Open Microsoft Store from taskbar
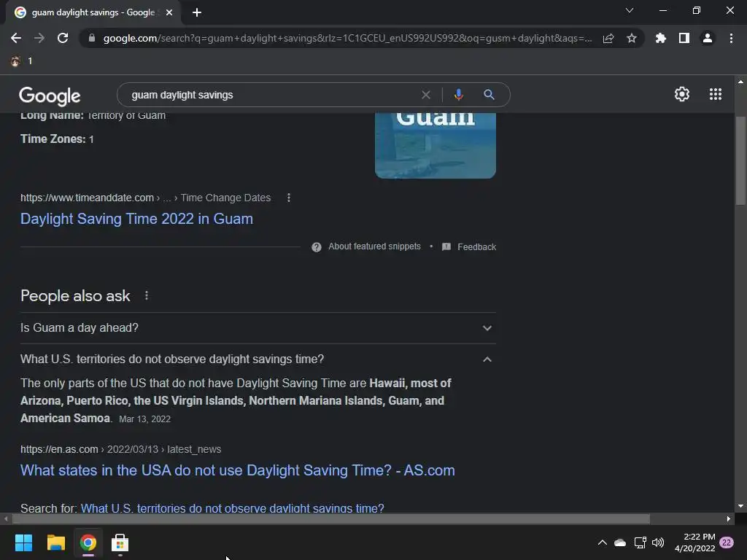This screenshot has width=747, height=560. pyautogui.click(x=120, y=542)
